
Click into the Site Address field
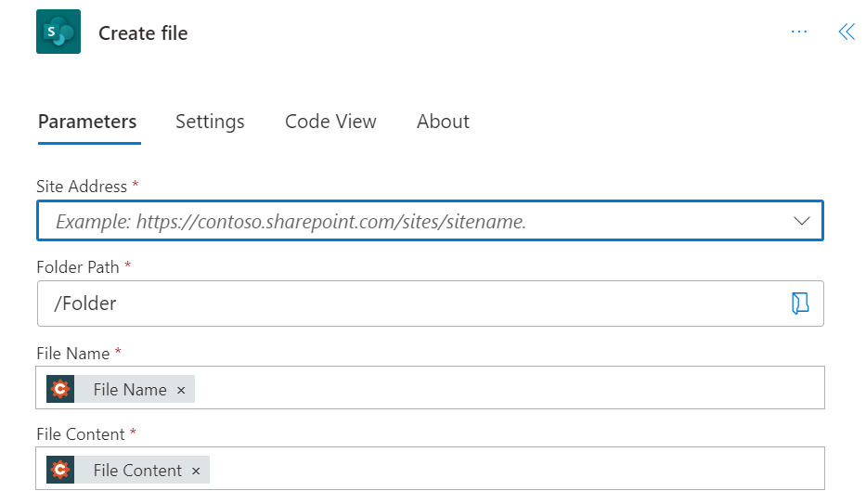click(x=431, y=221)
